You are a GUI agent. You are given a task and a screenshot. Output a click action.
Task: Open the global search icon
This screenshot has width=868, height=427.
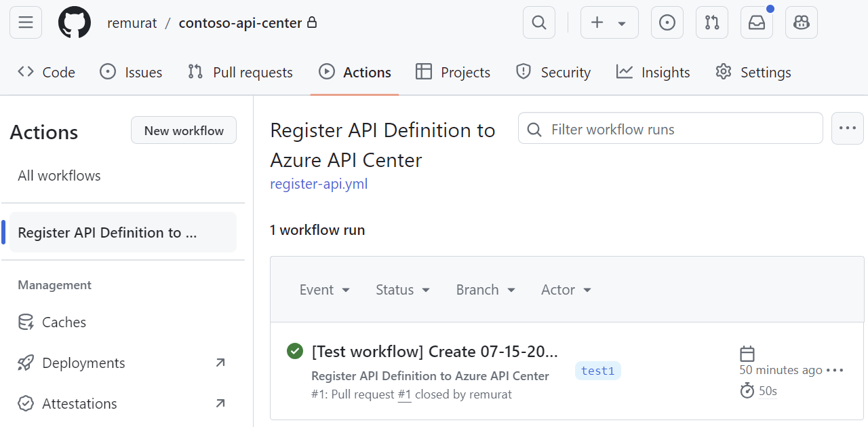tap(538, 22)
